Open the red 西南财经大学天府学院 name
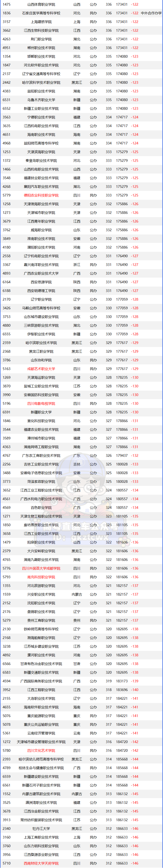Image resolution: width=163 pixels, height=868 pixels. pyautogui.click(x=41, y=863)
